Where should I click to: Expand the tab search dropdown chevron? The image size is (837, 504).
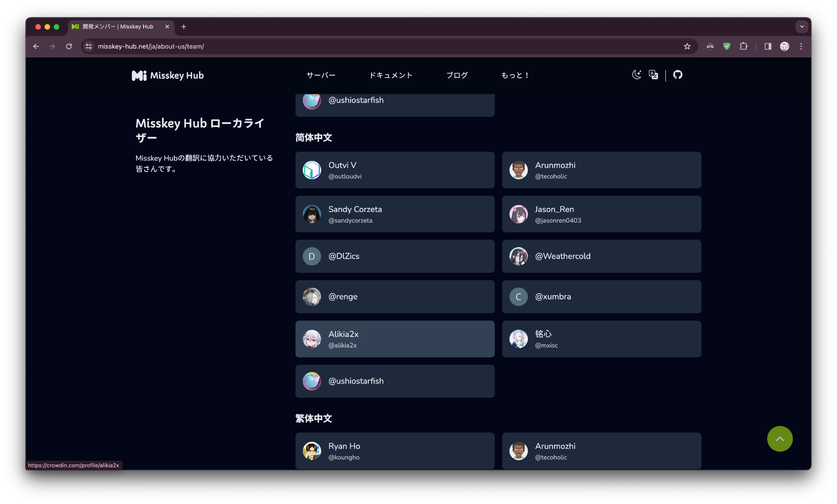[802, 27]
